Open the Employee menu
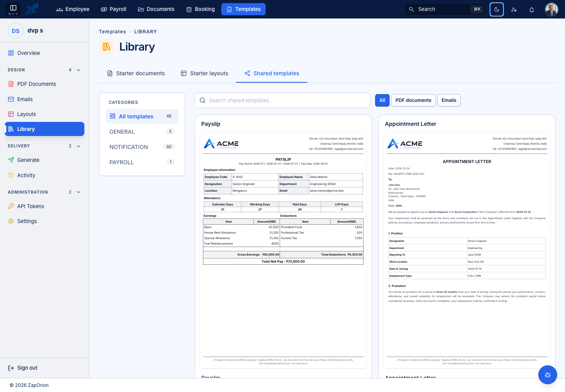 tap(73, 9)
